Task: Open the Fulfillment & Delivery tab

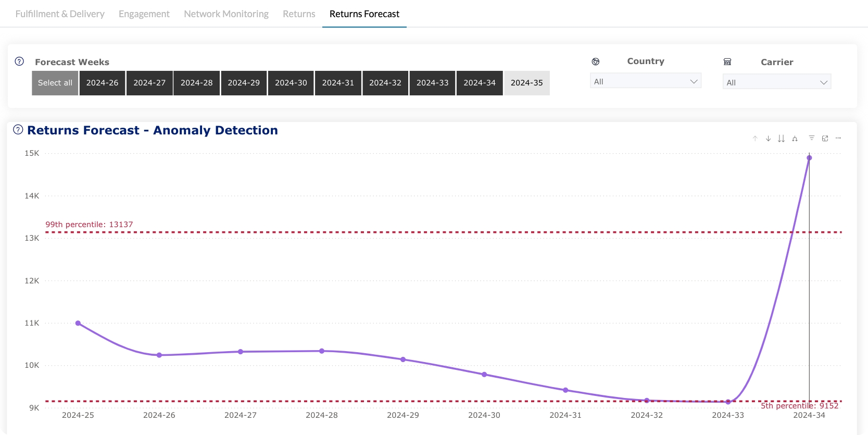Action: [x=60, y=14]
